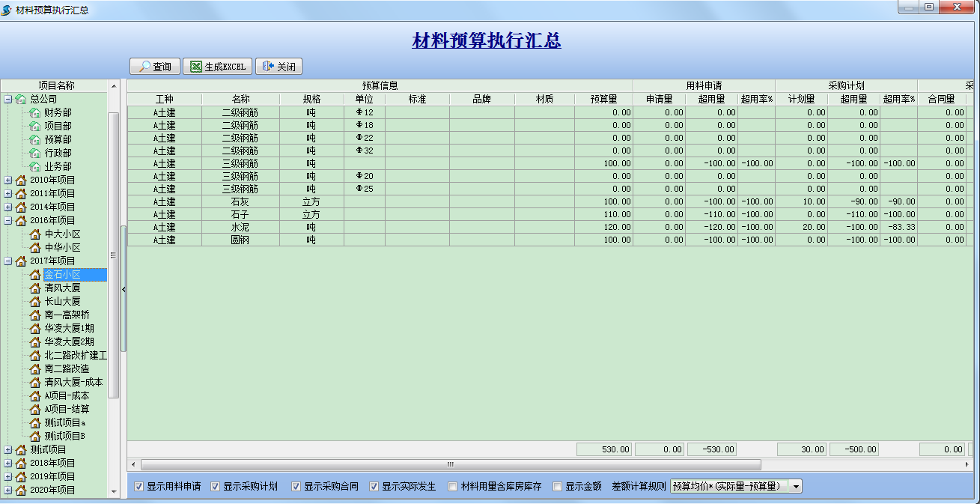Open the 差额计算规则 dropdown

(797, 485)
